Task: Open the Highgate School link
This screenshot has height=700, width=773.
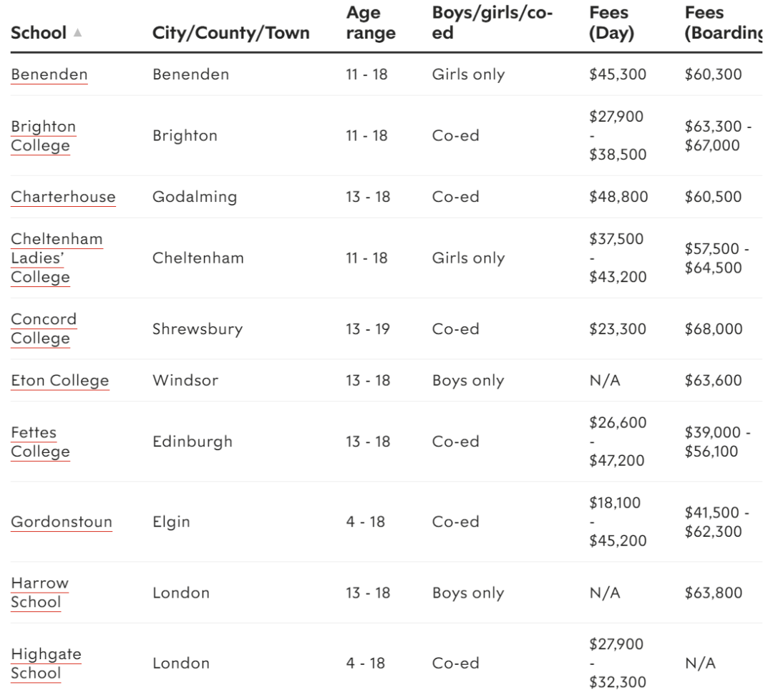Action: click(46, 663)
